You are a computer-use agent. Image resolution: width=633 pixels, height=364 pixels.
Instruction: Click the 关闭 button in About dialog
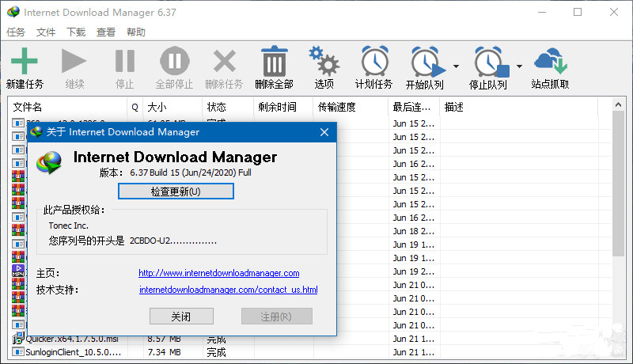181,317
